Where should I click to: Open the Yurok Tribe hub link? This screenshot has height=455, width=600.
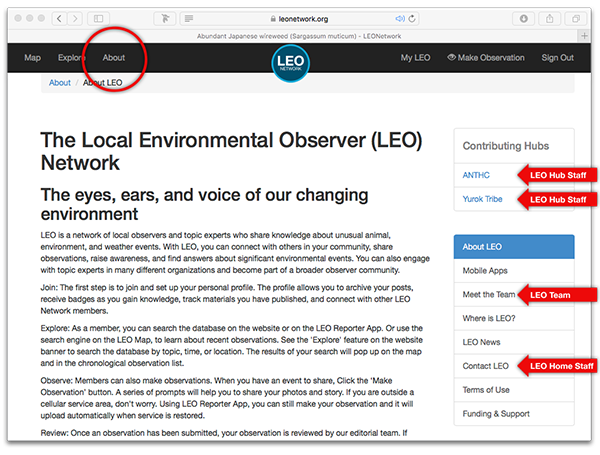[484, 199]
